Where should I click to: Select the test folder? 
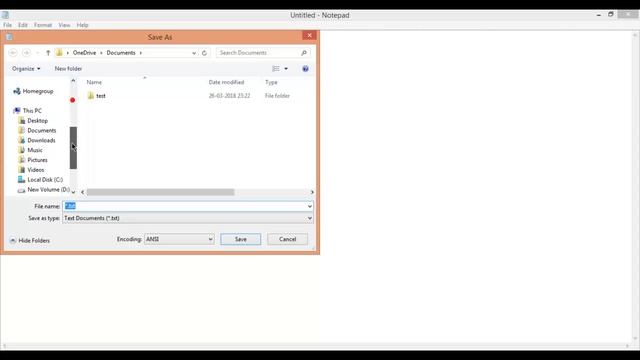[x=100, y=96]
